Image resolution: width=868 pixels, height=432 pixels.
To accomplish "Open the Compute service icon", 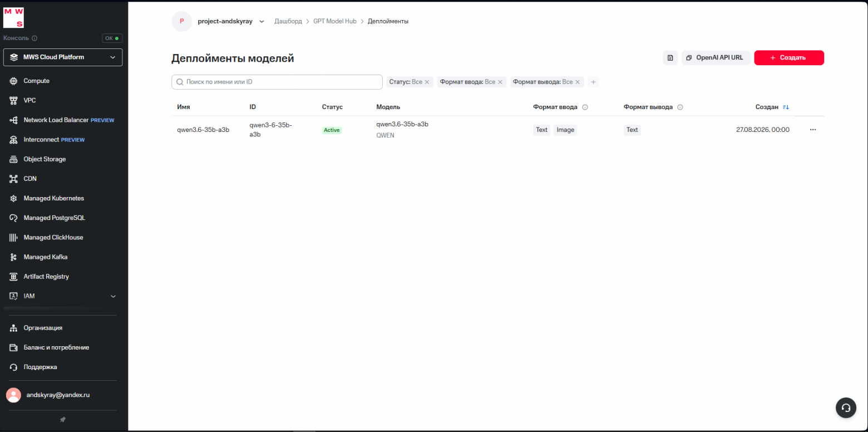I will click(13, 81).
